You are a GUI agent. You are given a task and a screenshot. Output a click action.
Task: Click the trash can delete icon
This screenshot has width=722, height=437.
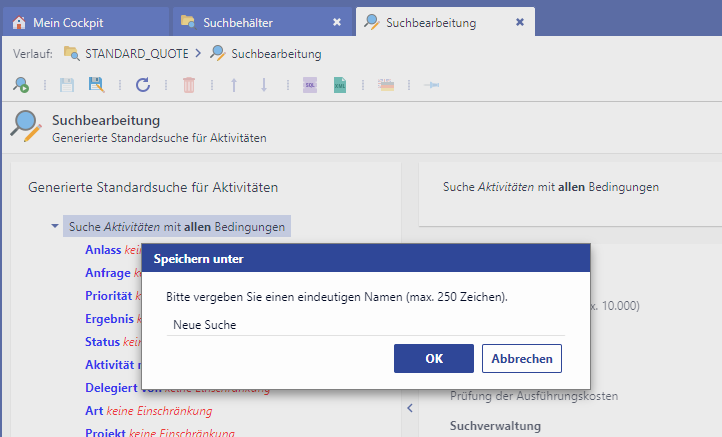pyautogui.click(x=189, y=85)
